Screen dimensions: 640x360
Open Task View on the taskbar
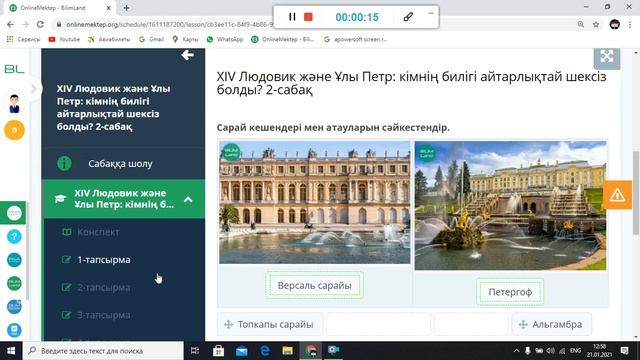point(195,351)
